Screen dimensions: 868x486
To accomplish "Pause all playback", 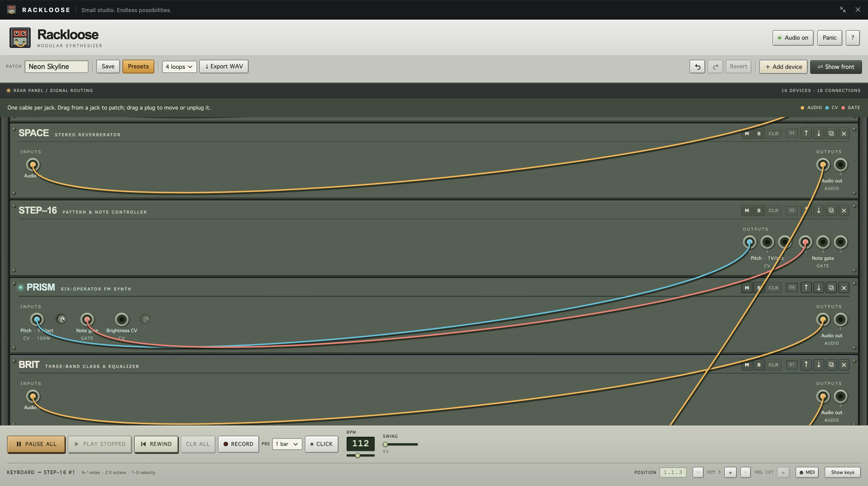I will pyautogui.click(x=36, y=444).
